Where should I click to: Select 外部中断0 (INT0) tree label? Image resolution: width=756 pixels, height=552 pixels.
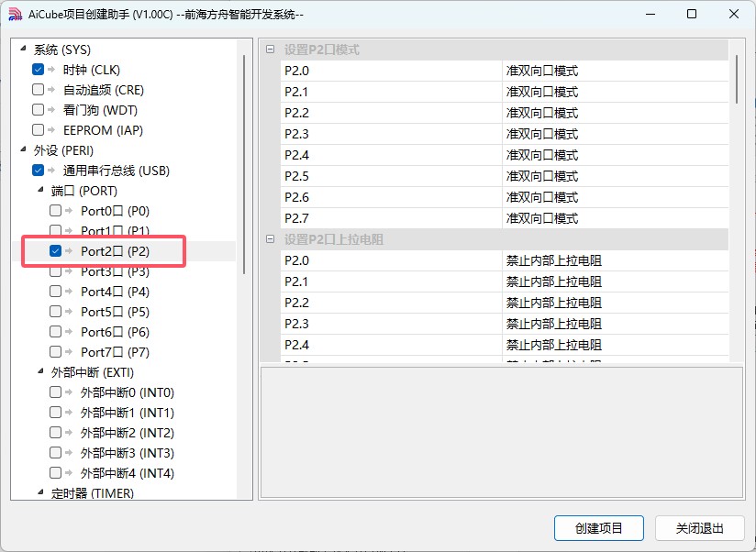pyautogui.click(x=128, y=392)
